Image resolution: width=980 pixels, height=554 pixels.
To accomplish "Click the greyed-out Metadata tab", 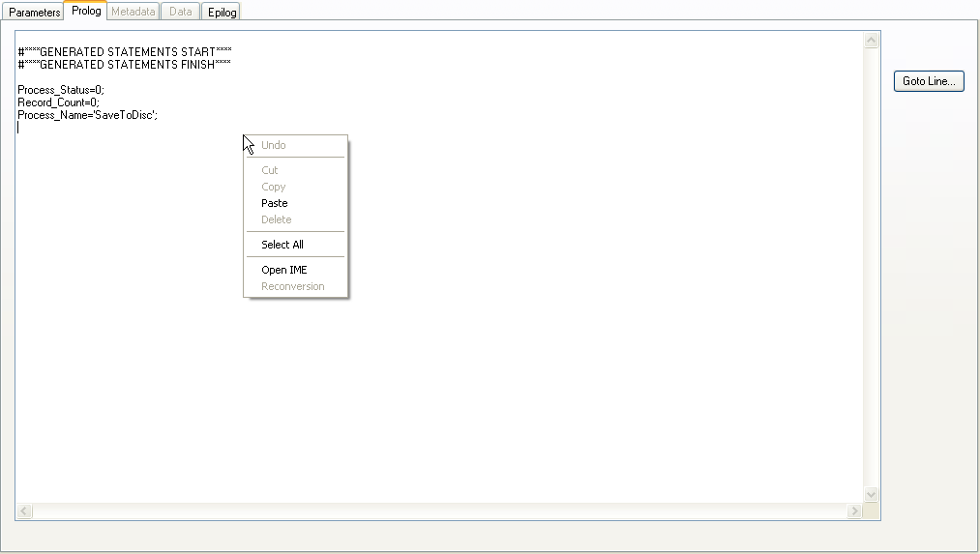I will (133, 13).
